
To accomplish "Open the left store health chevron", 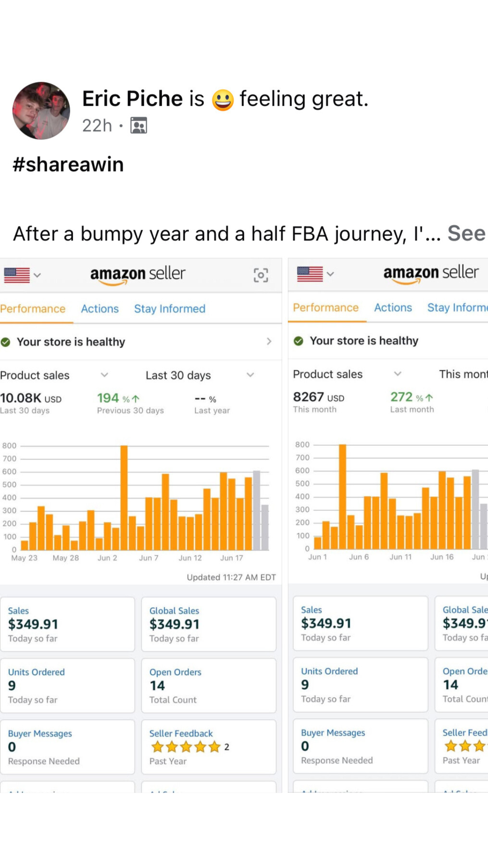I will coord(269,341).
